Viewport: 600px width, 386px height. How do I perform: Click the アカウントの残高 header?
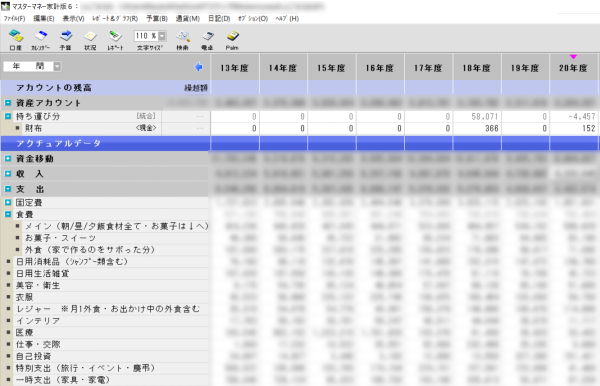(x=54, y=88)
